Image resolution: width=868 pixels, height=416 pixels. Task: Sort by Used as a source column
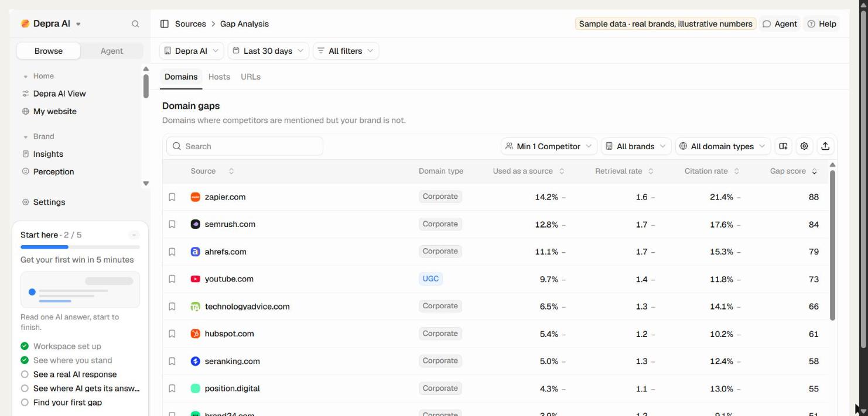(x=528, y=171)
